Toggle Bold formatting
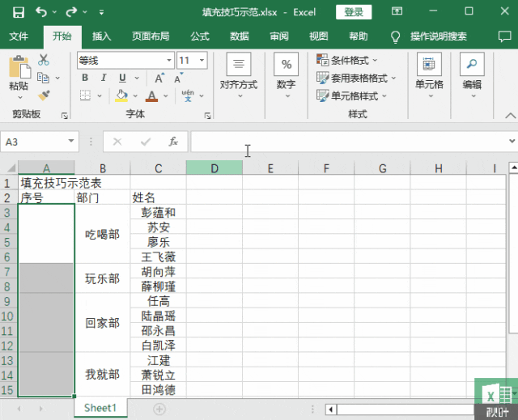 pyautogui.click(x=85, y=78)
